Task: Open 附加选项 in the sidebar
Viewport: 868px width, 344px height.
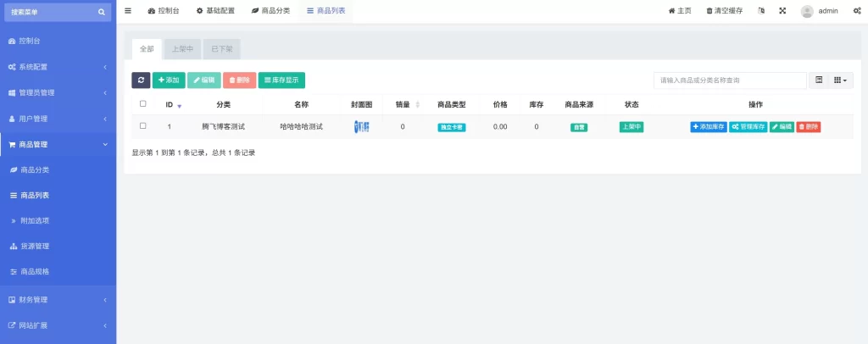Action: 58,220
